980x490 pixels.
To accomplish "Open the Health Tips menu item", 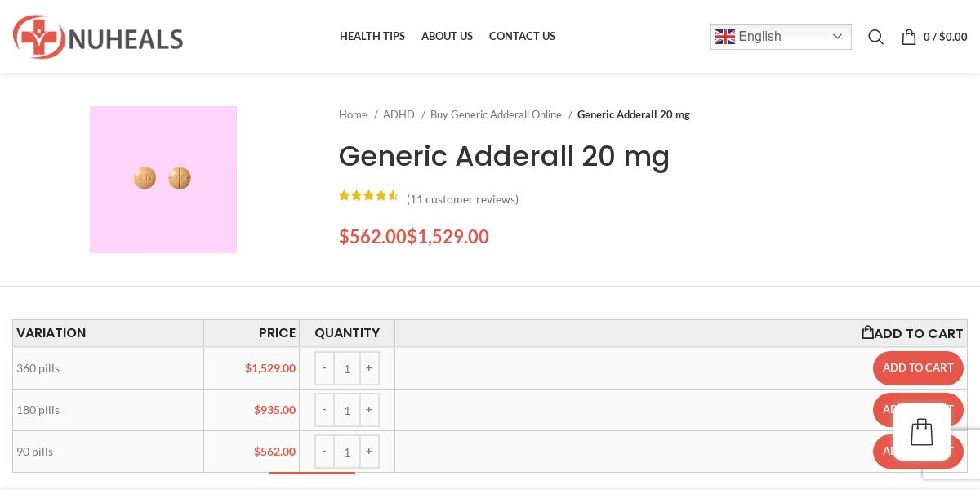I will 372,36.
